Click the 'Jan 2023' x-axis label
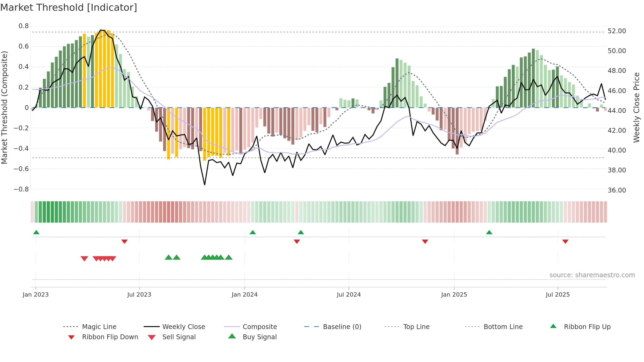Image resolution: width=644 pixels, height=362 pixels. (x=36, y=295)
